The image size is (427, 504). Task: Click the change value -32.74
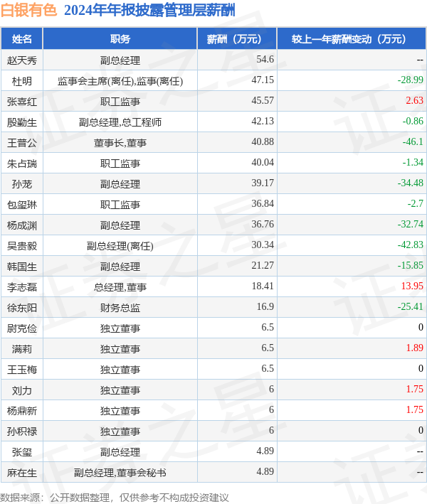click(410, 224)
